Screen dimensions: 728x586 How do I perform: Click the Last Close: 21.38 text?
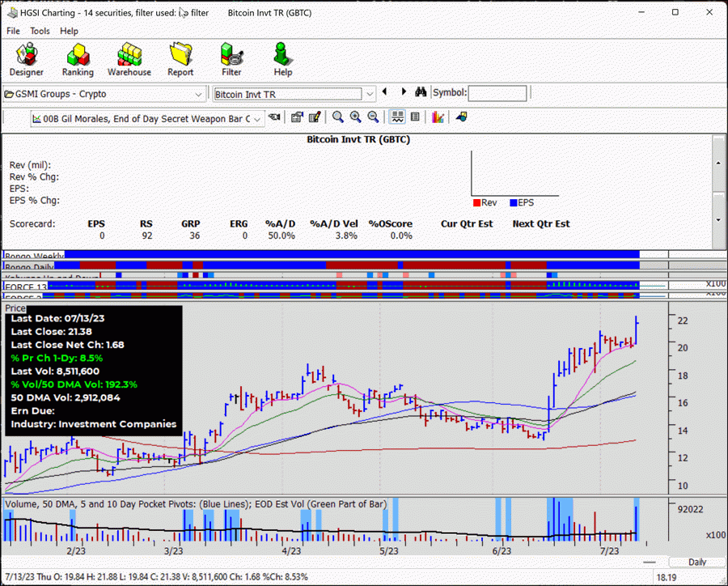[51, 332]
